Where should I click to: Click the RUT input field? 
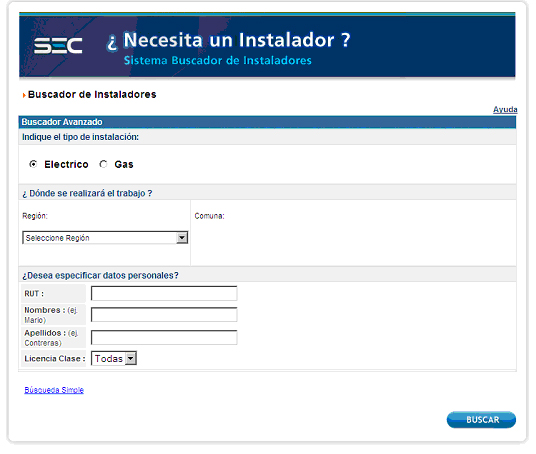tap(164, 293)
